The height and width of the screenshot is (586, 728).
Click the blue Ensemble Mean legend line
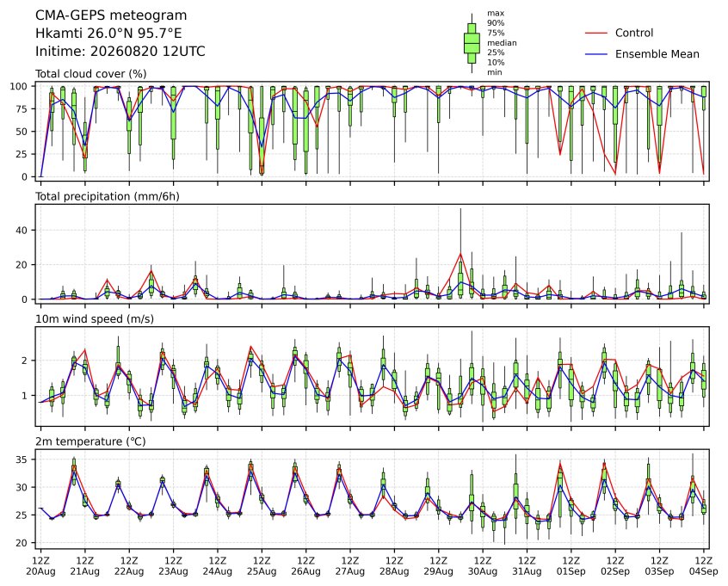tap(596, 54)
